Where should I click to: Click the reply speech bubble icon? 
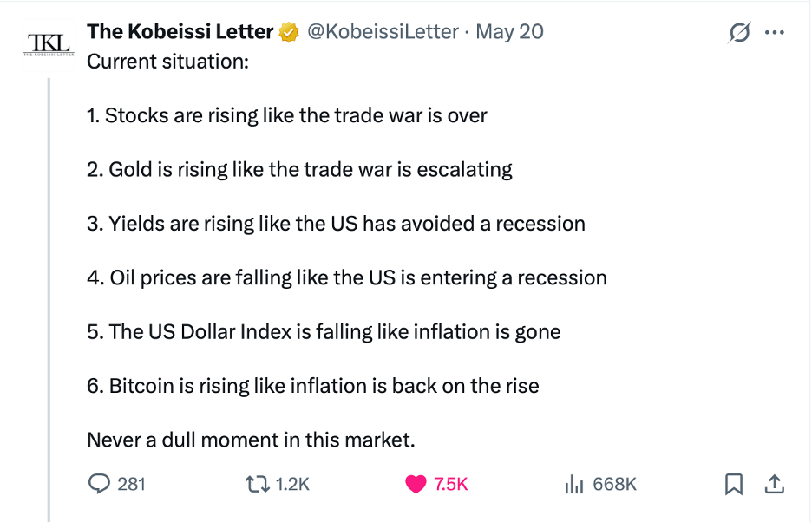pos(99,484)
